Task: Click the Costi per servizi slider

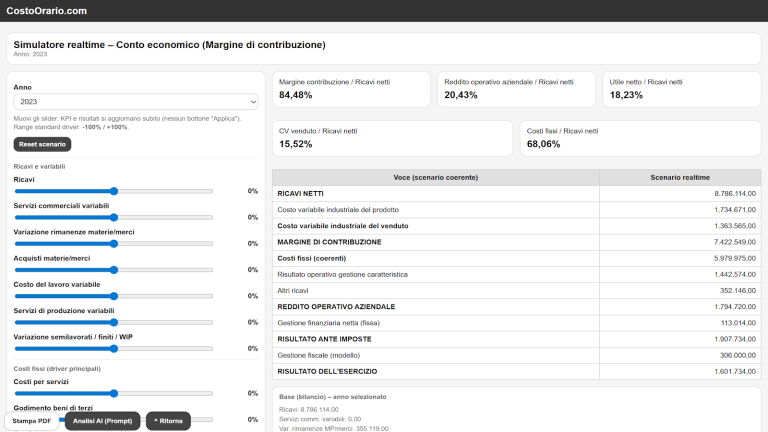Action: (114, 393)
